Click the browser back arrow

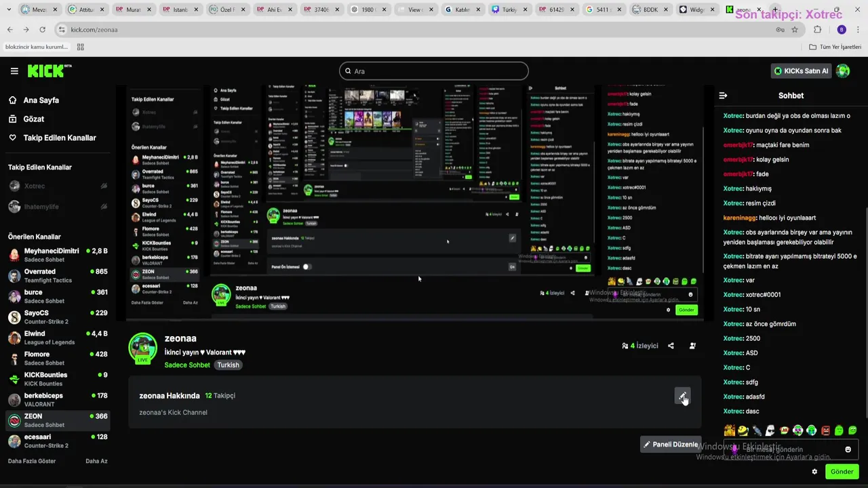(x=9, y=30)
